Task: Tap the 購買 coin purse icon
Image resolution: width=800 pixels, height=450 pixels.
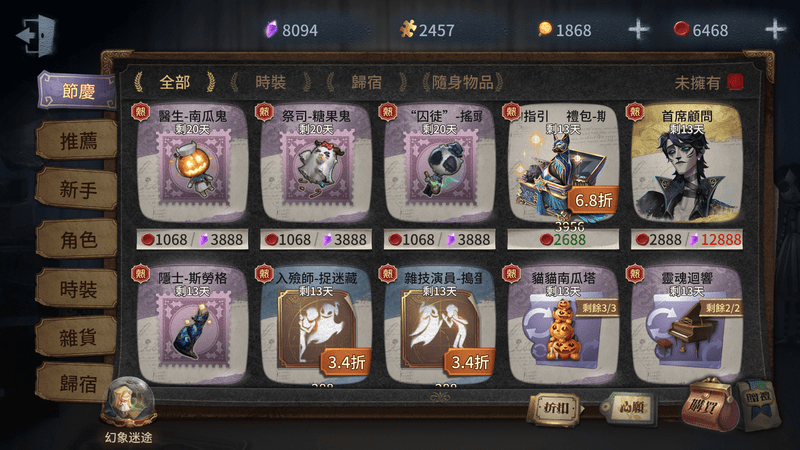Action: (709, 406)
